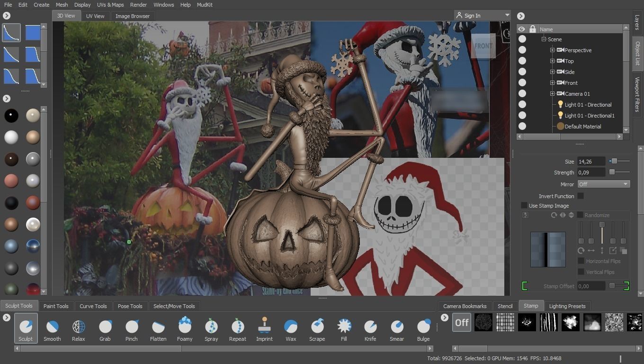This screenshot has height=364, width=644.
Task: Select the Smooth tool
Action: point(52,328)
